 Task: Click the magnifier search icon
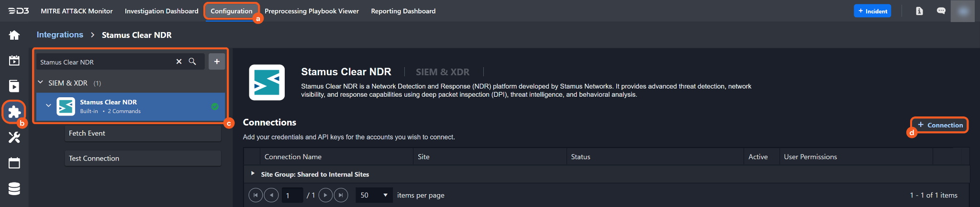(192, 62)
